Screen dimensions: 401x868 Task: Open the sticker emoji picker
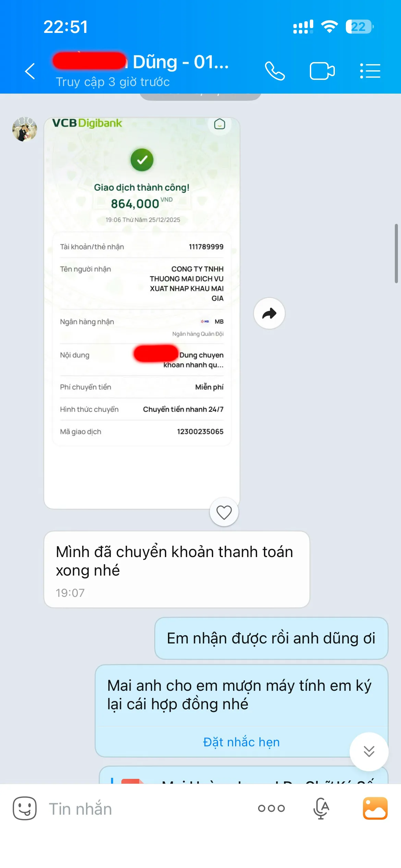(25, 808)
